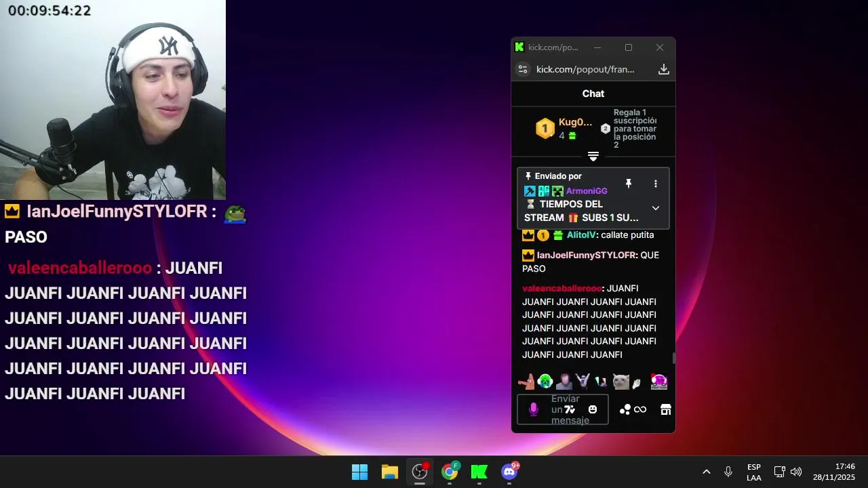Click the gold rank 1 hexagon badge
This screenshot has width=868, height=488.
[x=545, y=129]
